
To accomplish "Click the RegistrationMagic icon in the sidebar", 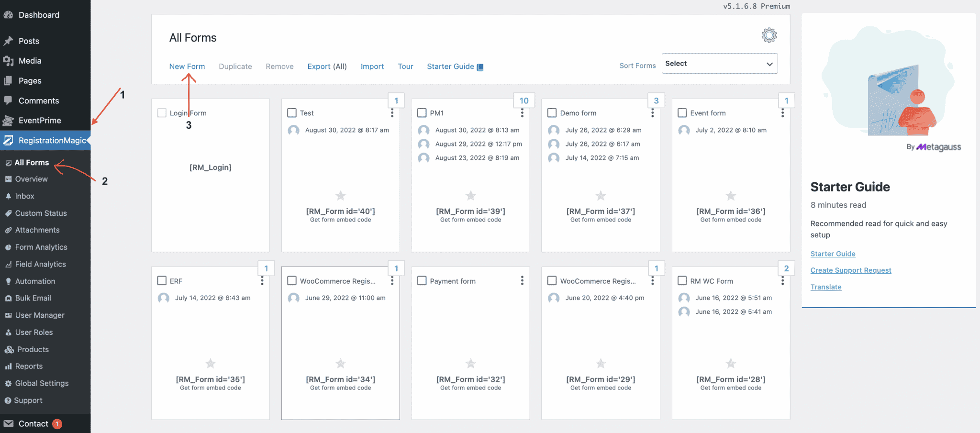I will click(x=9, y=140).
